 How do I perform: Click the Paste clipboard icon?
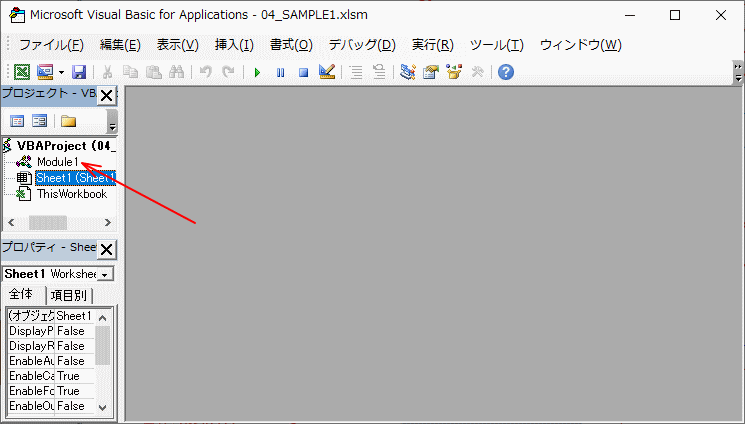(x=153, y=72)
